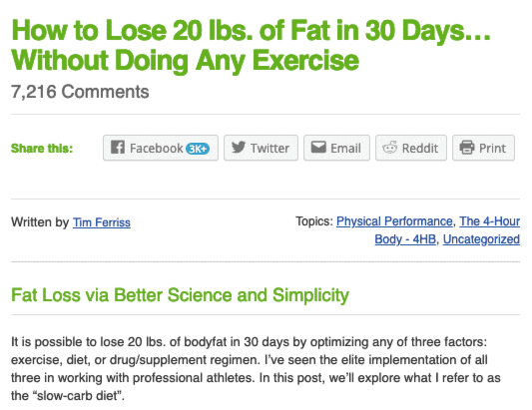Click the Facebook logo icon

tap(118, 148)
